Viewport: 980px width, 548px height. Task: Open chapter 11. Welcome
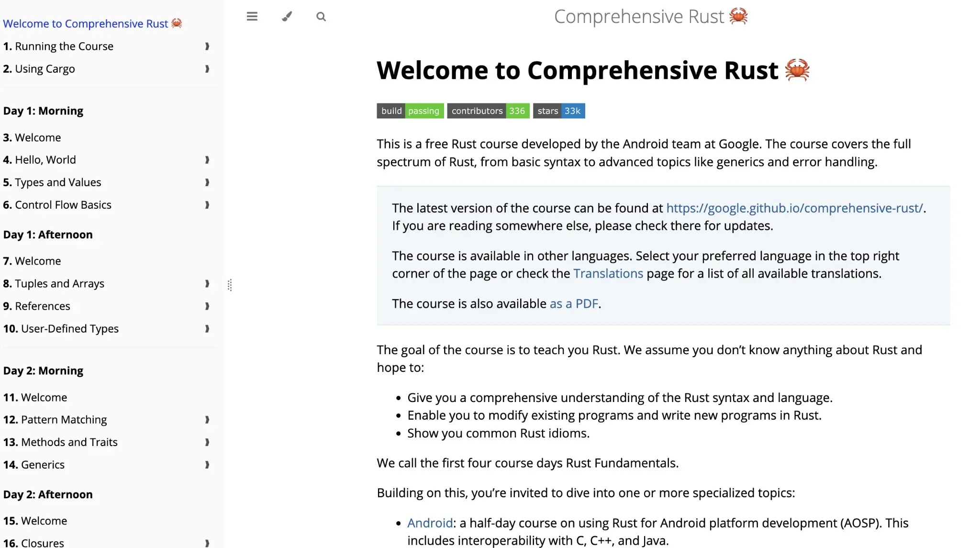[35, 398]
